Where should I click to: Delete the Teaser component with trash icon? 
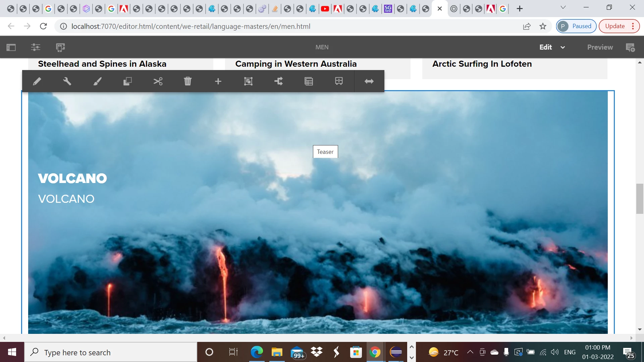188,81
